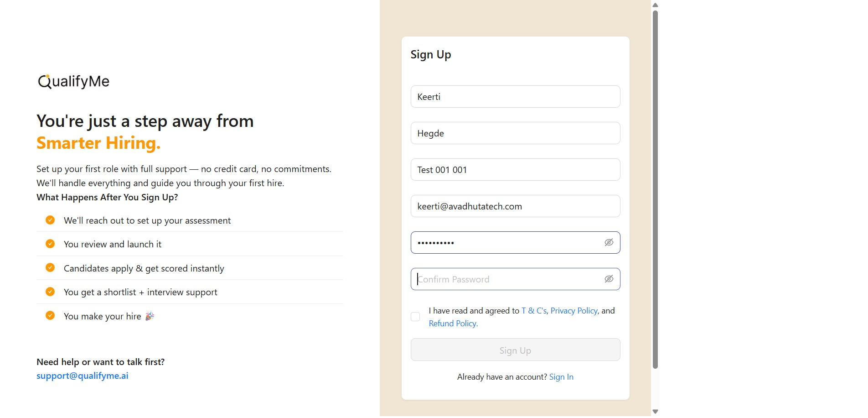Check the terms agreement checkbox

click(415, 317)
